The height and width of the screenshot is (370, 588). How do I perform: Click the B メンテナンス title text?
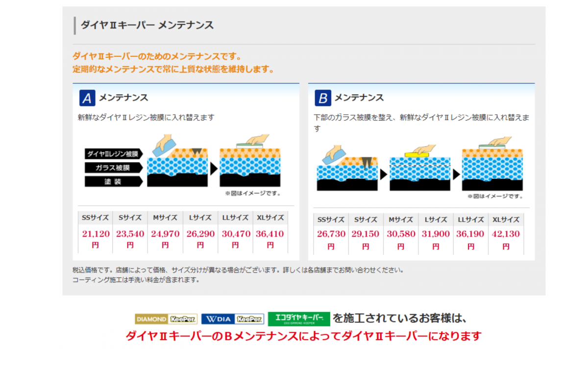point(359,98)
